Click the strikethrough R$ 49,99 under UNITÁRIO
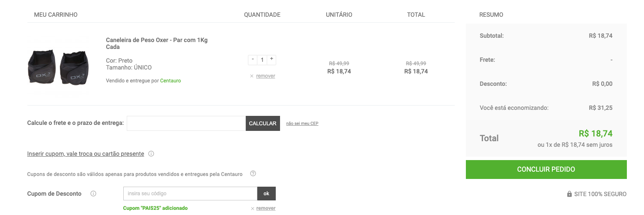 pyautogui.click(x=339, y=63)
